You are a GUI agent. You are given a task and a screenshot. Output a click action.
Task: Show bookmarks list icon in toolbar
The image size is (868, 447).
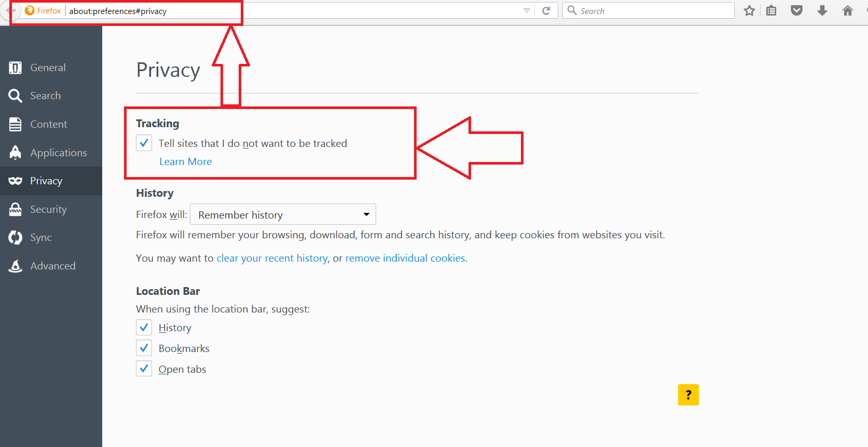pos(771,10)
